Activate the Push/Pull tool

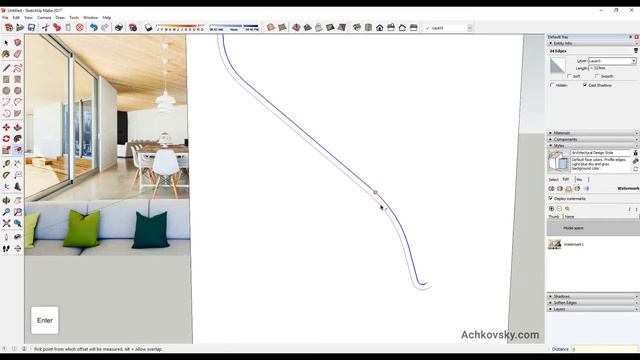[x=18, y=127]
